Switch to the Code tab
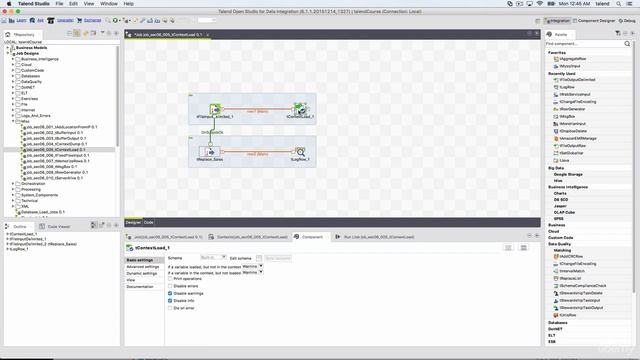The image size is (640, 360). 149,222
